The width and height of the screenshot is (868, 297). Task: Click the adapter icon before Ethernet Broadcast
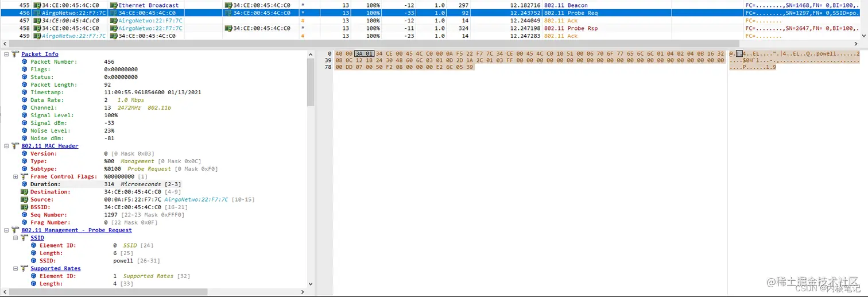tap(114, 5)
